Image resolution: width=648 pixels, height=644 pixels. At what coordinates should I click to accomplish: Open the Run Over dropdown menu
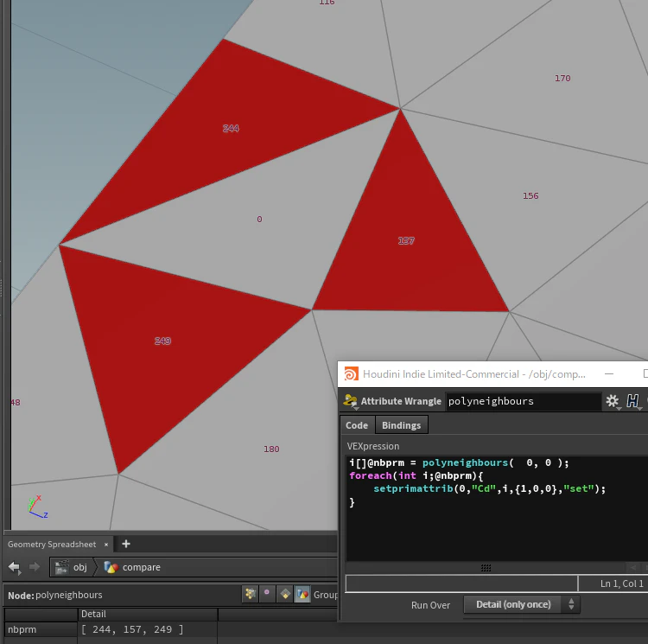click(x=522, y=604)
